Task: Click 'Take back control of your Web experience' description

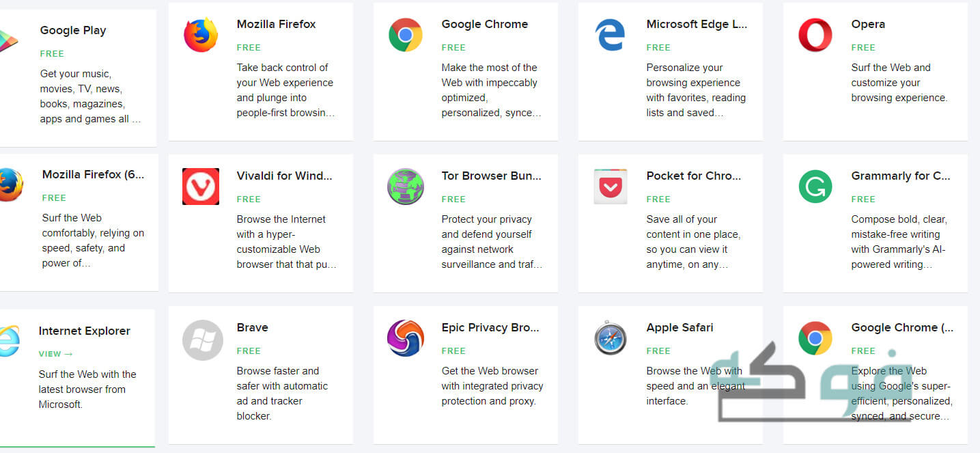Action: pyautogui.click(x=285, y=90)
